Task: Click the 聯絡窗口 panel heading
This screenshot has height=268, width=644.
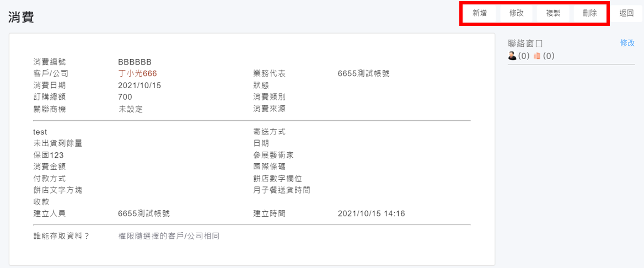Action: [525, 43]
